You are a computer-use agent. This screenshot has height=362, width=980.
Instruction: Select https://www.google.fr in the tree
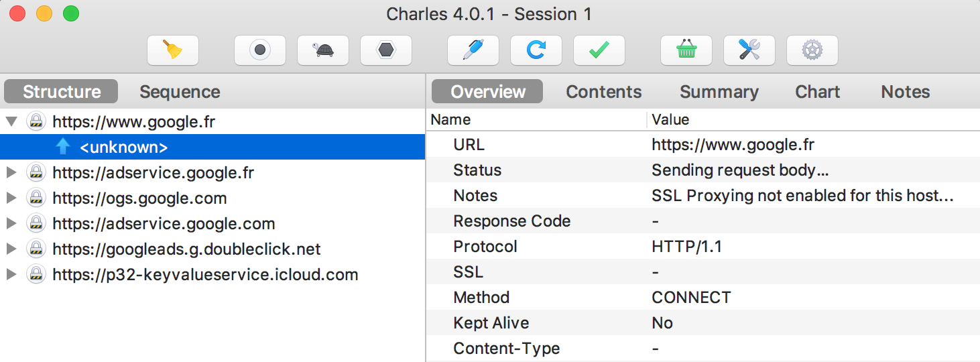click(134, 122)
